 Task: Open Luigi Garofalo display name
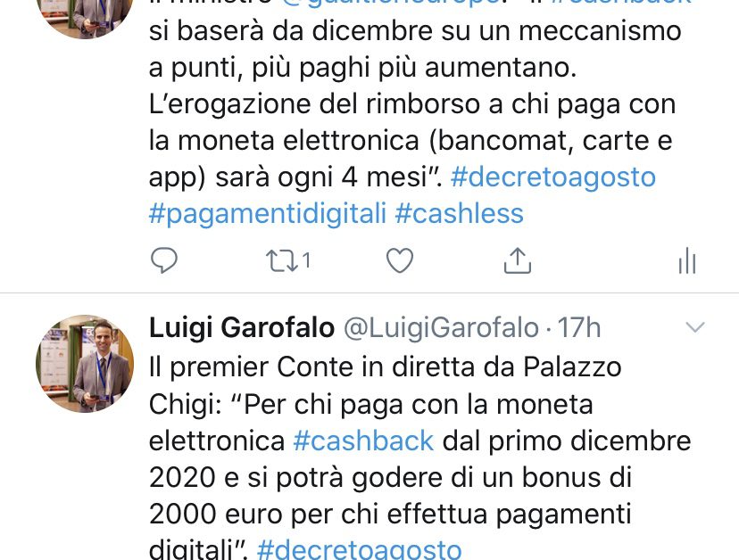242,328
